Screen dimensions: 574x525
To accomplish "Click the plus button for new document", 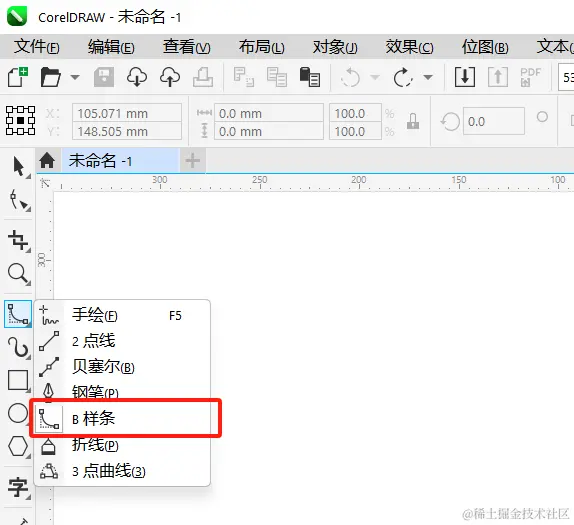I will click(193, 161).
